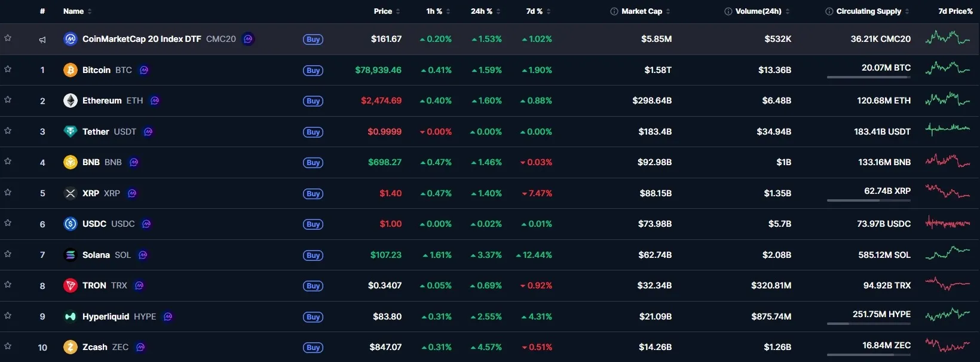Screen dimensions: 980x362
Task: Click Buy button for Hyperliquid
Action: [313, 317]
